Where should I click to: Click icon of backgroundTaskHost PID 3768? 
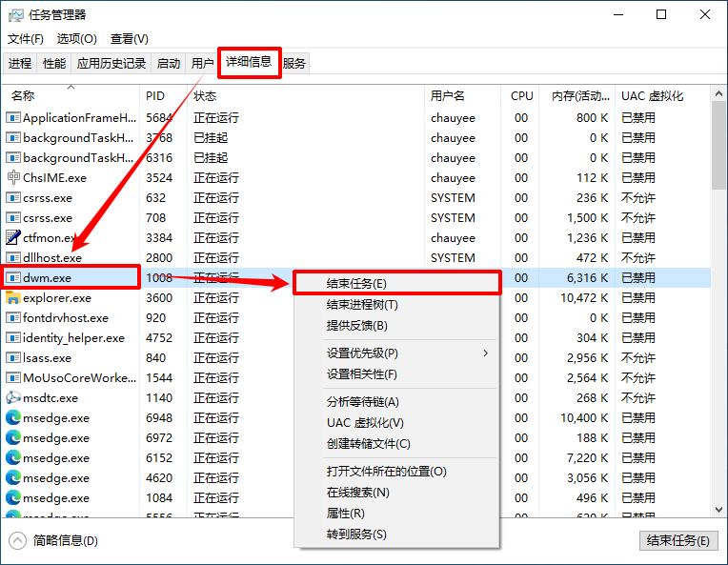[13, 138]
